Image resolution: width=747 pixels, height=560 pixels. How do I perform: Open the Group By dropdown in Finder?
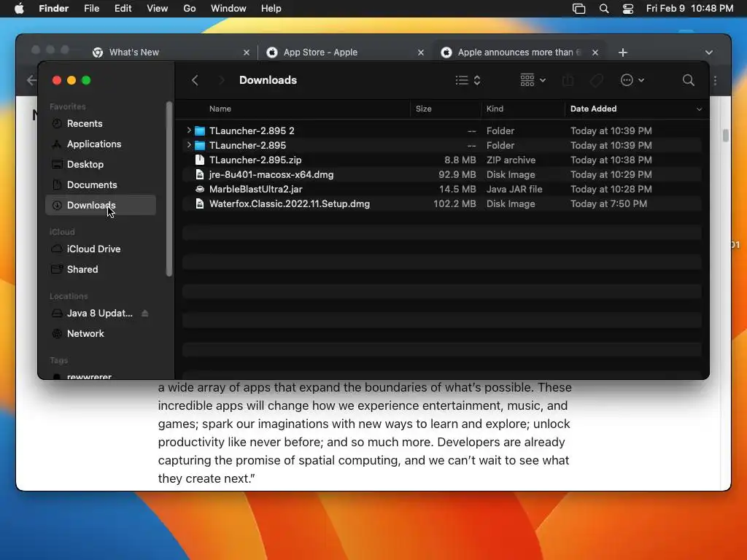click(533, 80)
